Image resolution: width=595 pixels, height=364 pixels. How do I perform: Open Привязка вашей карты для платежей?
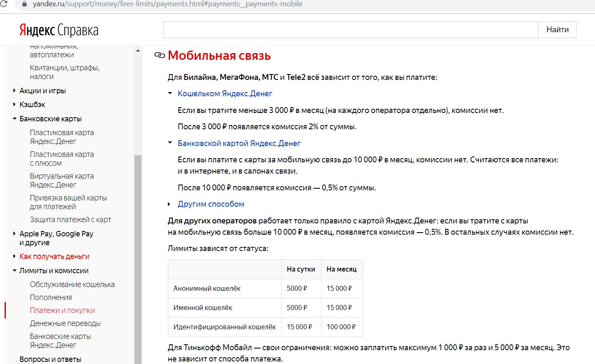pos(68,202)
